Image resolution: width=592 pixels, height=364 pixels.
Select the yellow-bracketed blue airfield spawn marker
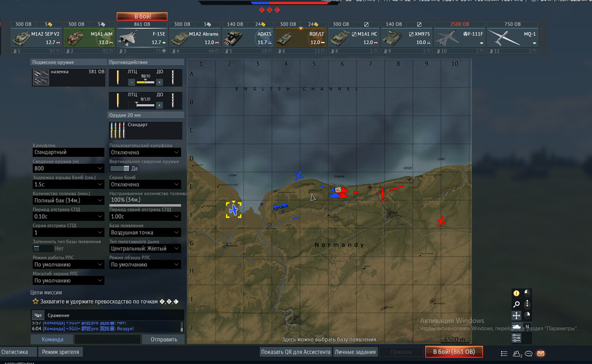[x=234, y=210]
